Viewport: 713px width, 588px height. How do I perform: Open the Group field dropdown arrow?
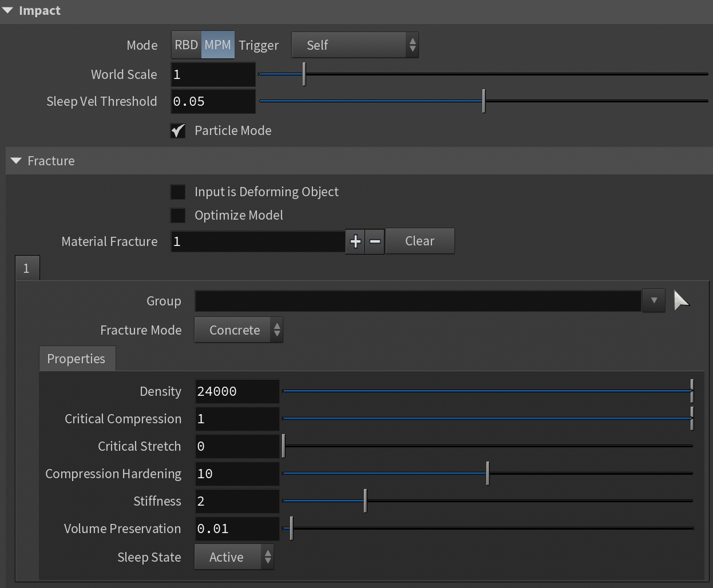pos(653,300)
